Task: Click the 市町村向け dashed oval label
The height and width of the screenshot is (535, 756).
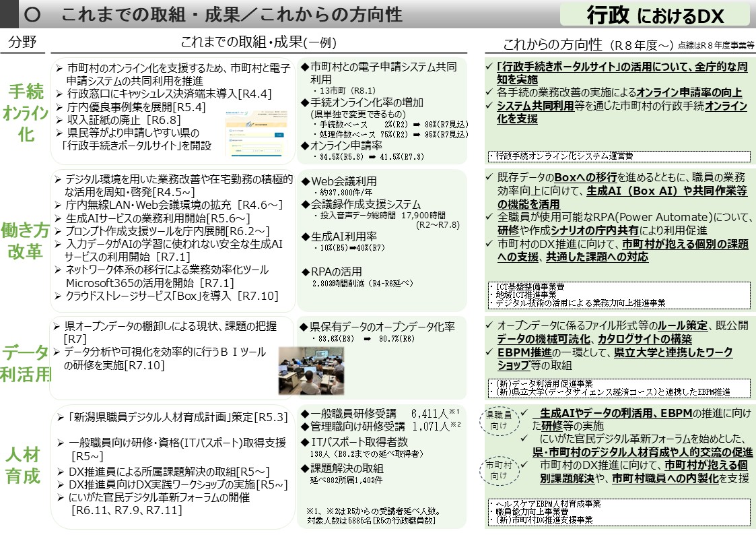Action: pos(499,470)
